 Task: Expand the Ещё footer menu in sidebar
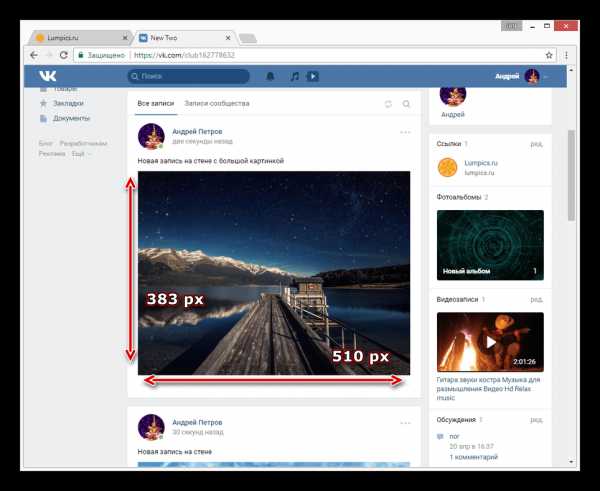point(82,154)
